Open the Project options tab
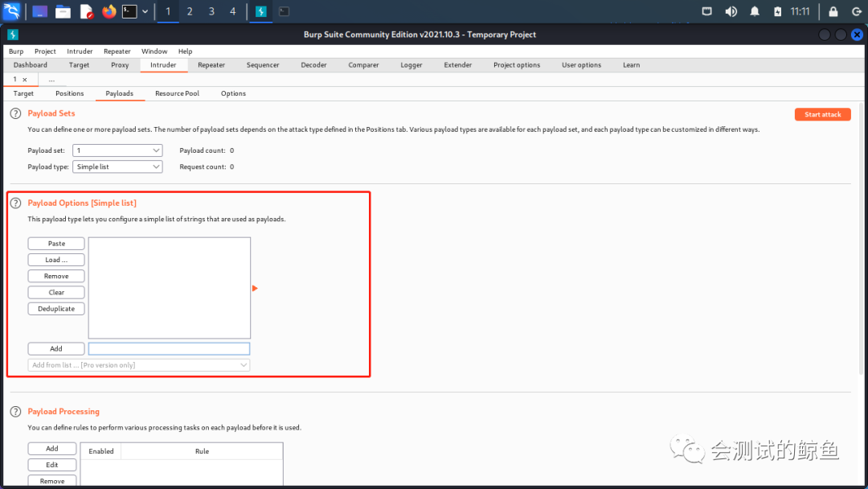 tap(517, 65)
